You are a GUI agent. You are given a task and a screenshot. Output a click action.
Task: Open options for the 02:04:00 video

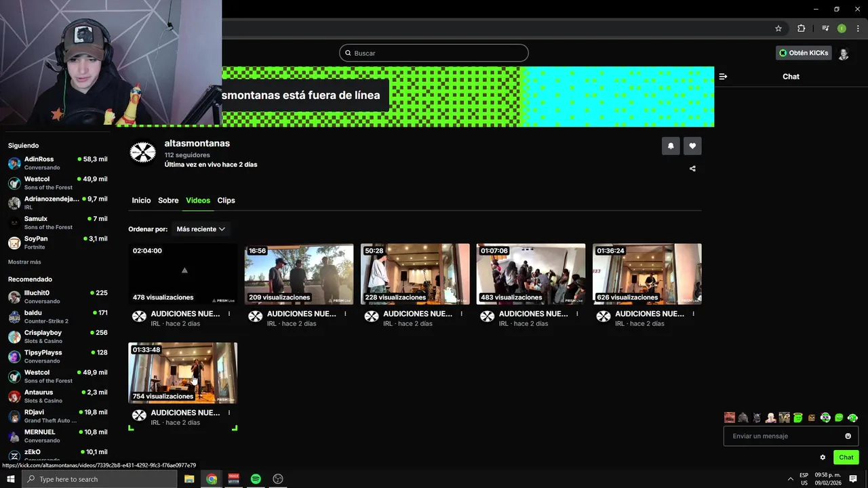pyautogui.click(x=229, y=314)
